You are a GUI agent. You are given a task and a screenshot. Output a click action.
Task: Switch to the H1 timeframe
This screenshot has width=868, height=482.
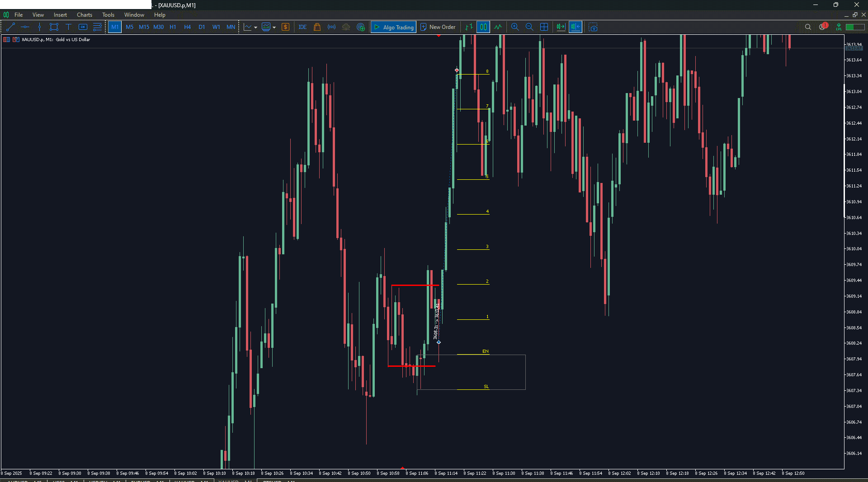[x=173, y=27]
